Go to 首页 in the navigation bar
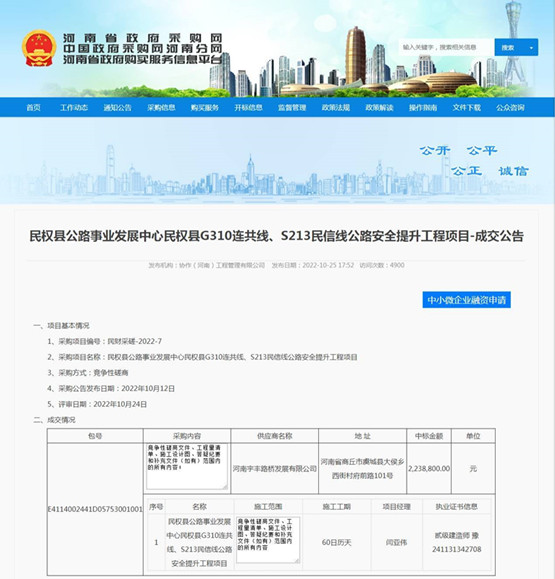The image size is (555, 579). 33,107
